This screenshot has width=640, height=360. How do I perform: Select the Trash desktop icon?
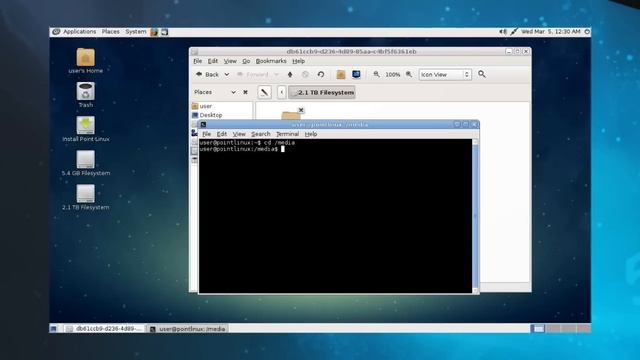[x=85, y=95]
